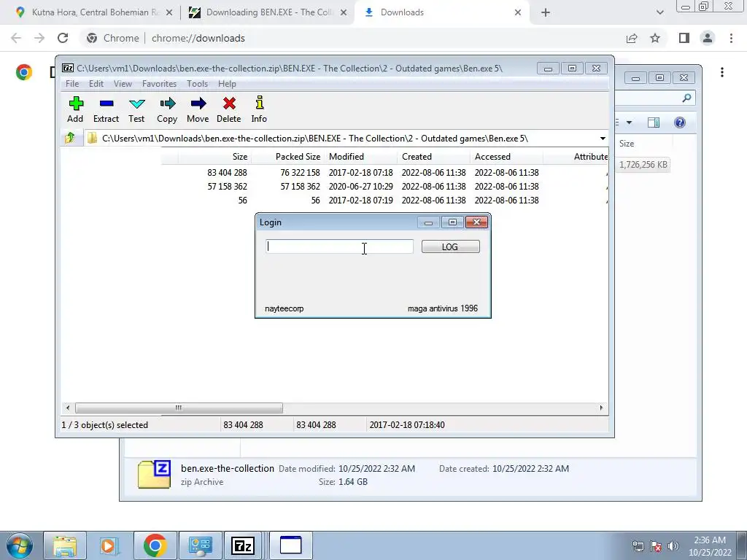Toggle the Explorer preview pane icon
The width and height of the screenshot is (747, 560).
click(654, 122)
